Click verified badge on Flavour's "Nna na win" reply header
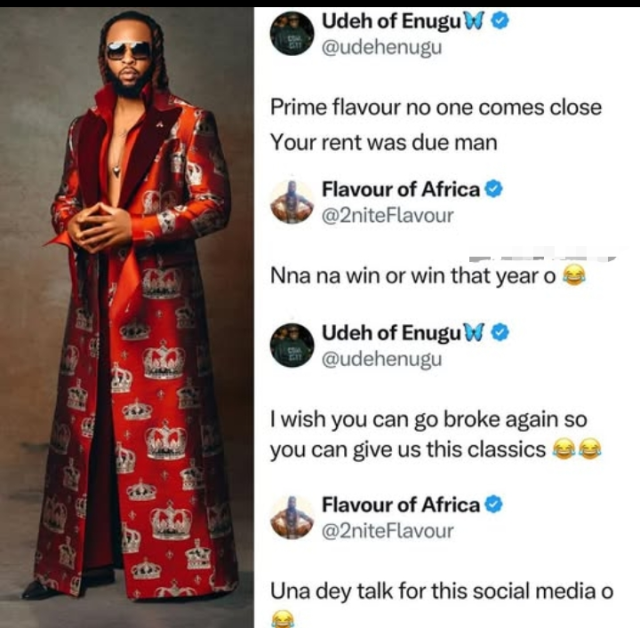This screenshot has width=640, height=628. point(492,189)
